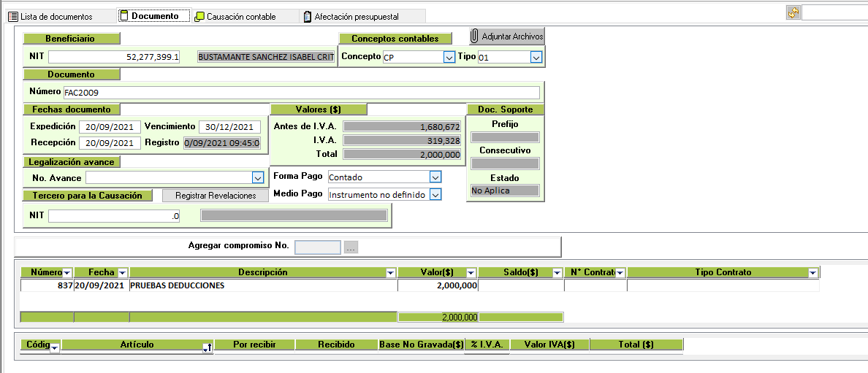Click the refresh icon at top right
This screenshot has width=868, height=373.
coord(793,12)
